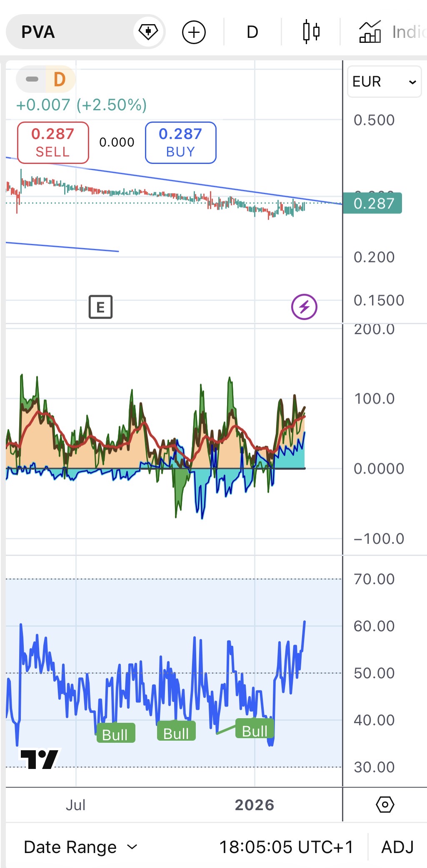Click the orange D delayed data badge

[60, 79]
